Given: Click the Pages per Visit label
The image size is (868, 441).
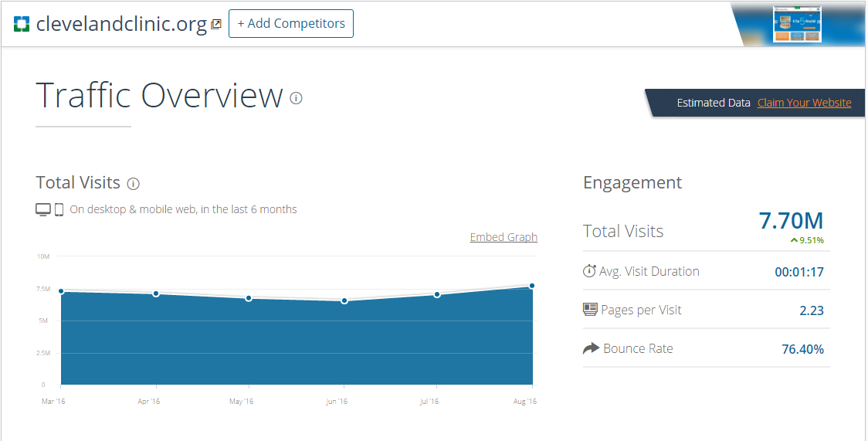Looking at the screenshot, I should tap(641, 310).
